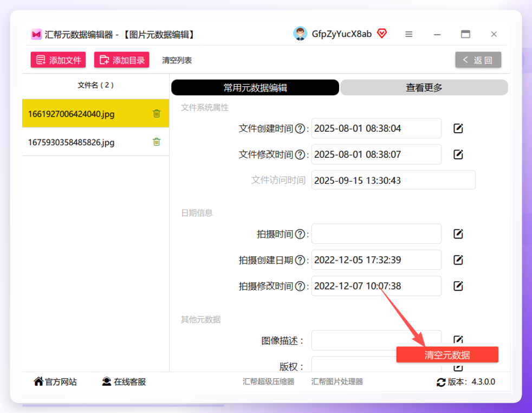Show help for 文件创建时间
The image size is (532, 413).
[300, 128]
